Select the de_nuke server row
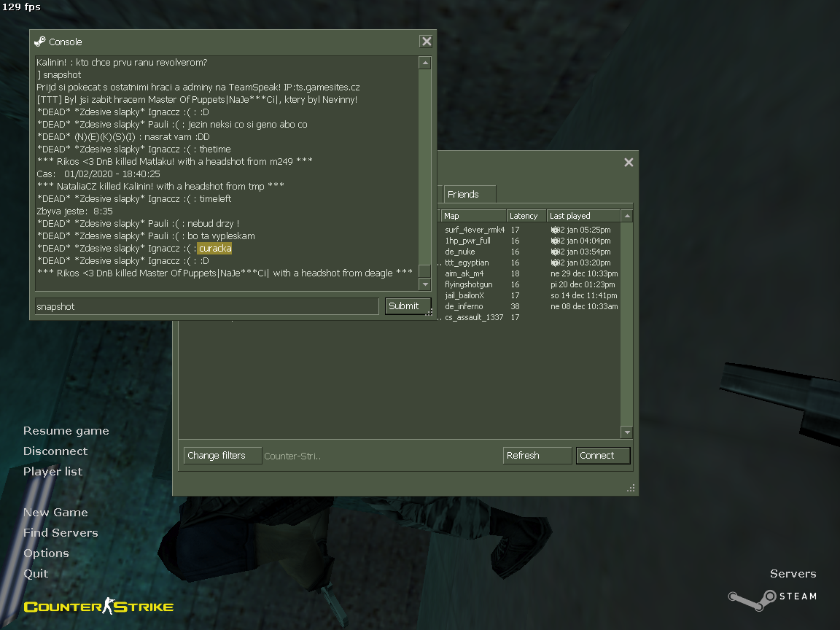840x630 pixels. pos(529,252)
